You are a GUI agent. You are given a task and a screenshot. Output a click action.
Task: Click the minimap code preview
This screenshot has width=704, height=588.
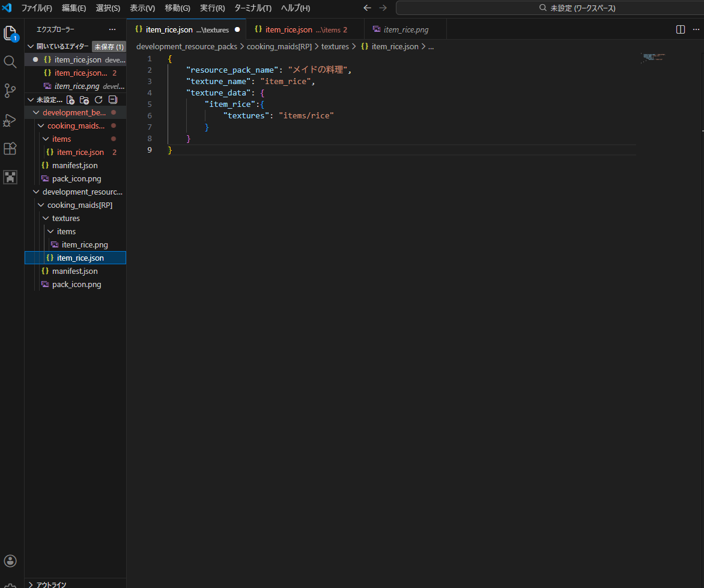(x=653, y=57)
